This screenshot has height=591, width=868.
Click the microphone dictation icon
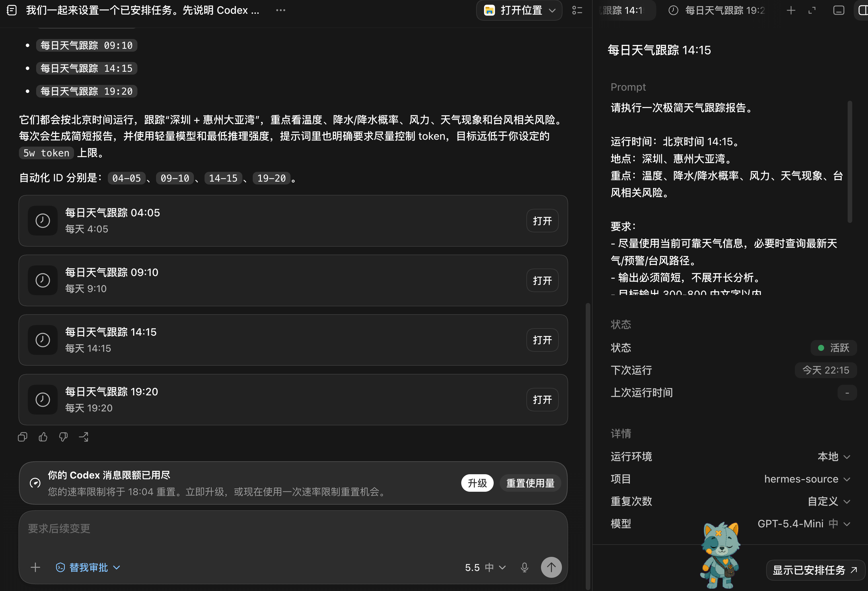click(x=524, y=567)
